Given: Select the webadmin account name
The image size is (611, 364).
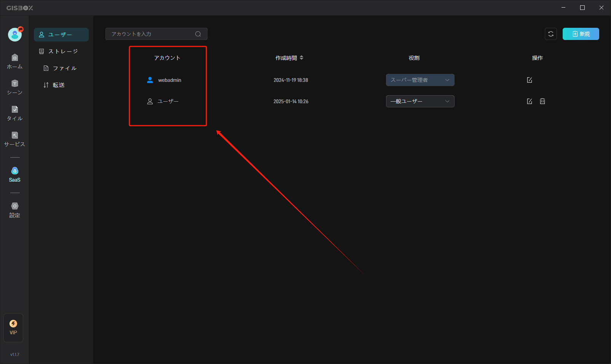Looking at the screenshot, I should click(x=170, y=80).
